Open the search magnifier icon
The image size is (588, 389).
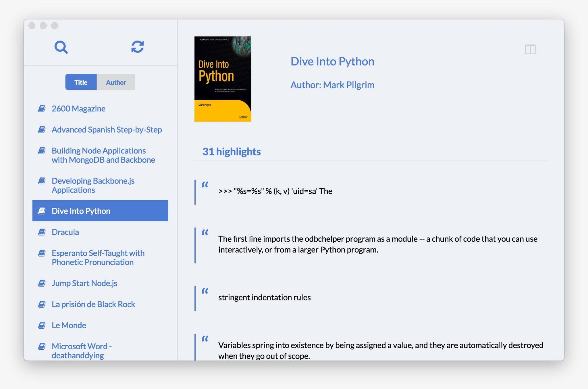pos(61,47)
